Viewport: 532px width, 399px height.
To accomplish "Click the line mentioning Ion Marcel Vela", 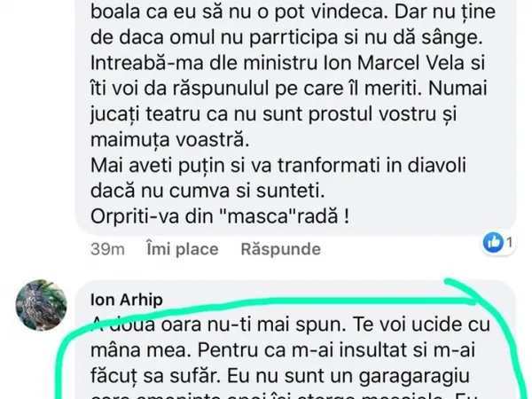I will [287, 63].
